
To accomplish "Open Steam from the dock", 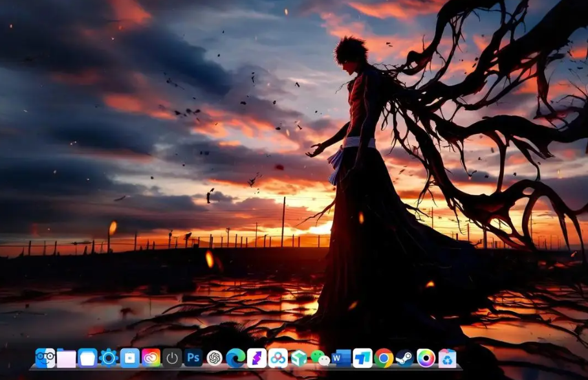I will pyautogui.click(x=404, y=358).
